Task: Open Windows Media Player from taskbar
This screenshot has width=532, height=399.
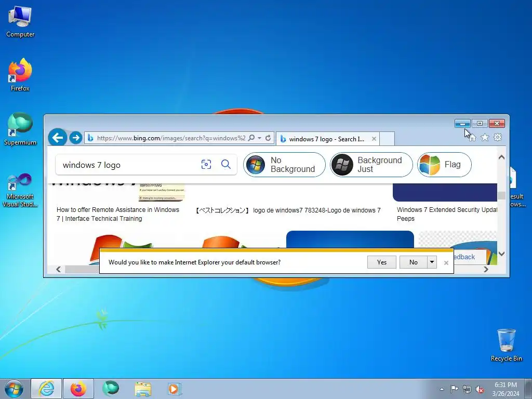Action: click(175, 389)
